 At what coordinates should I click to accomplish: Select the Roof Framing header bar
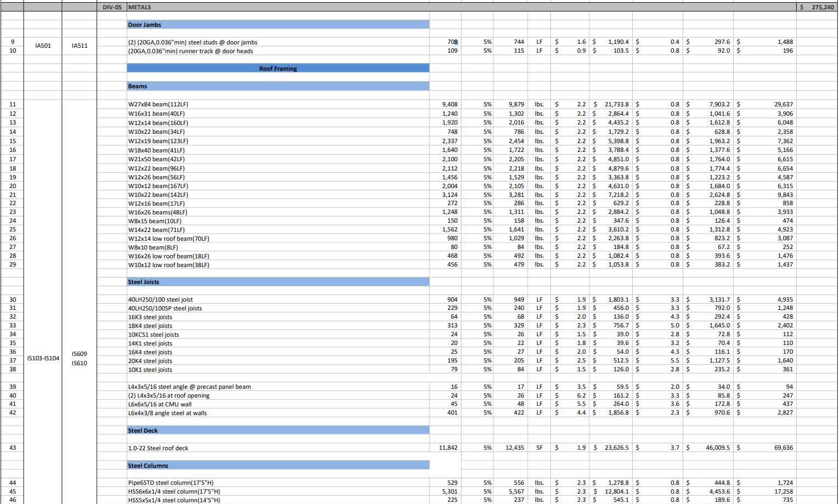click(278, 69)
